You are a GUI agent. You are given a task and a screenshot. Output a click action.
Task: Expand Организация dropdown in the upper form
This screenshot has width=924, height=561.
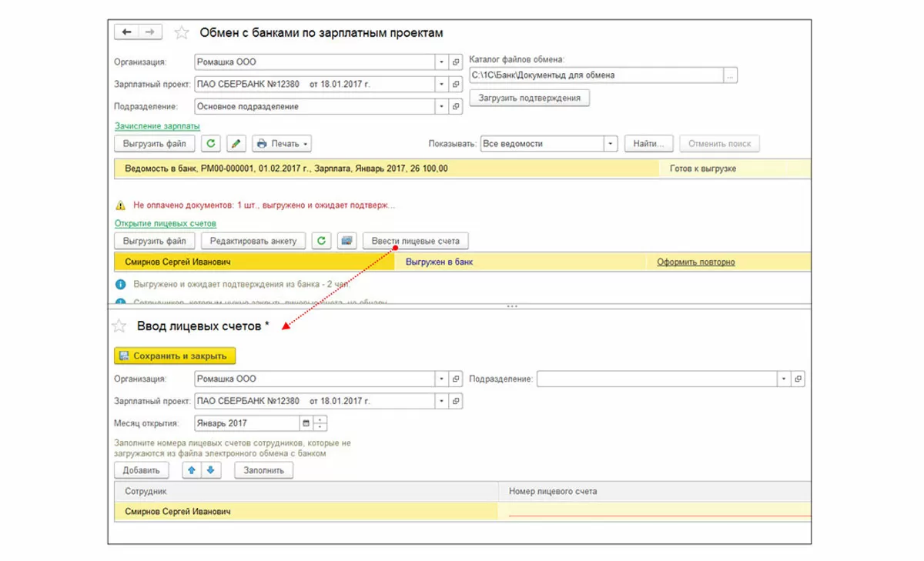click(x=442, y=62)
